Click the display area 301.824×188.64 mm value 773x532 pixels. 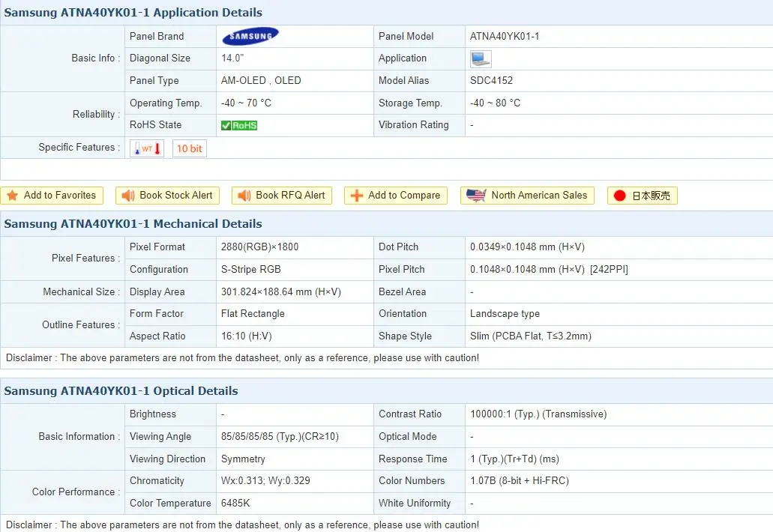[x=281, y=291]
